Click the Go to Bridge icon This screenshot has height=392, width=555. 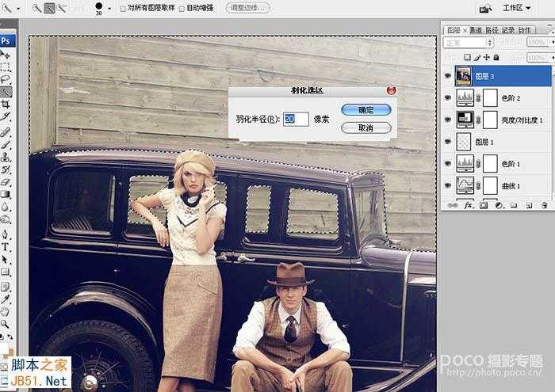[x=485, y=8]
